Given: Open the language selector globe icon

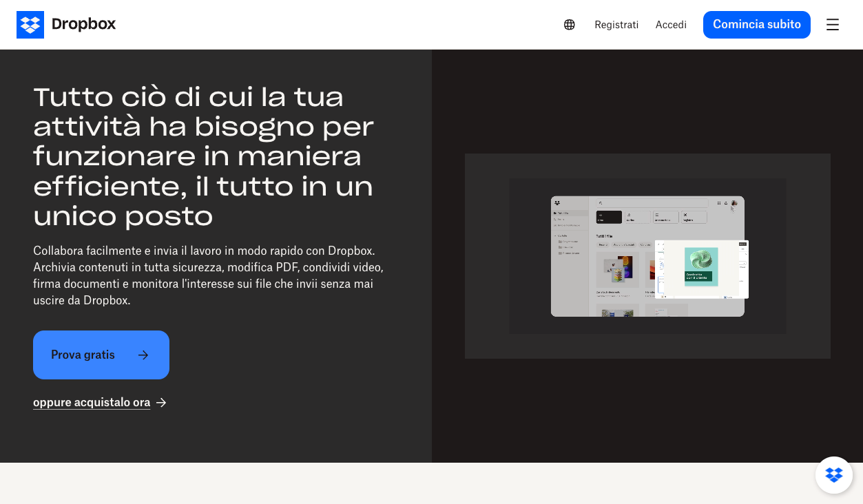Looking at the screenshot, I should [x=570, y=25].
